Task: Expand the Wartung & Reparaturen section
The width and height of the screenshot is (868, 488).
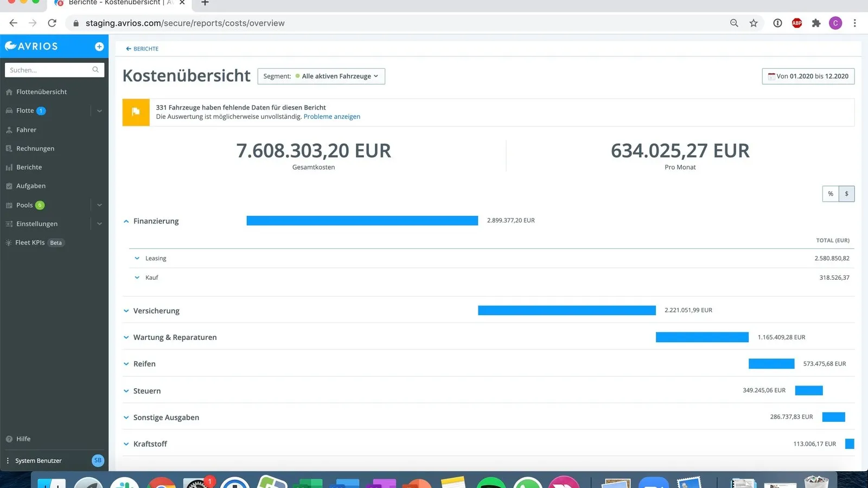Action: point(126,338)
